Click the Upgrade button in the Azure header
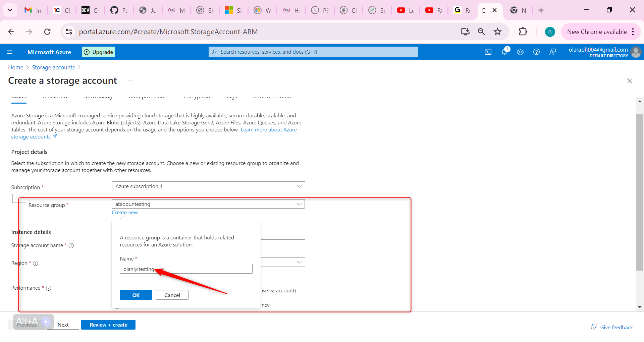The image size is (644, 342). click(x=98, y=52)
